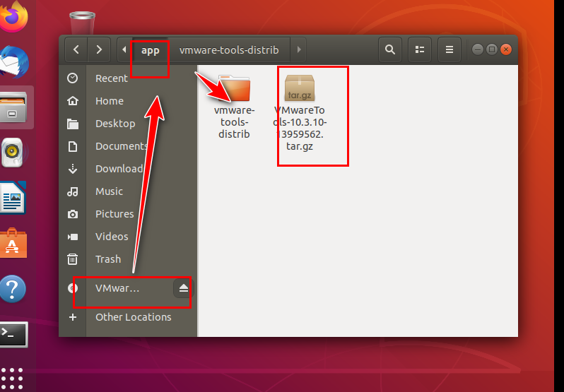The image size is (564, 392).
Task: Select vmware-tools-distrib path bar segment
Action: coord(229,50)
